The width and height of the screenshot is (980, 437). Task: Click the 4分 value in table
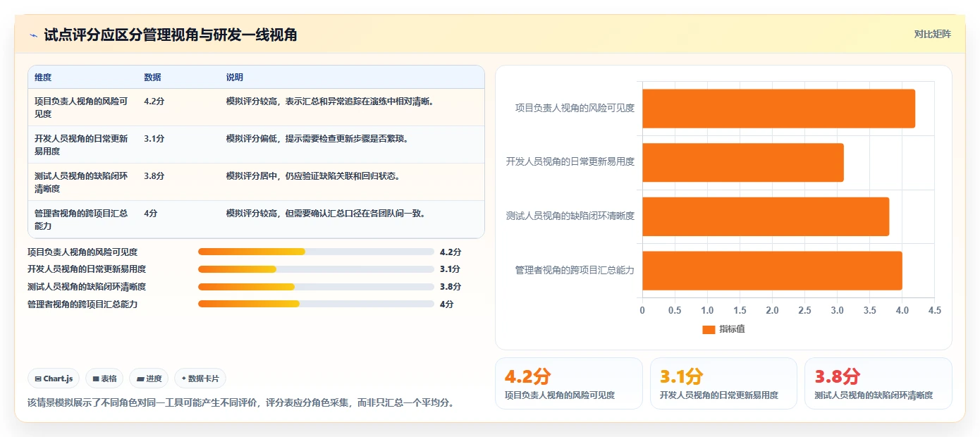[x=151, y=213]
